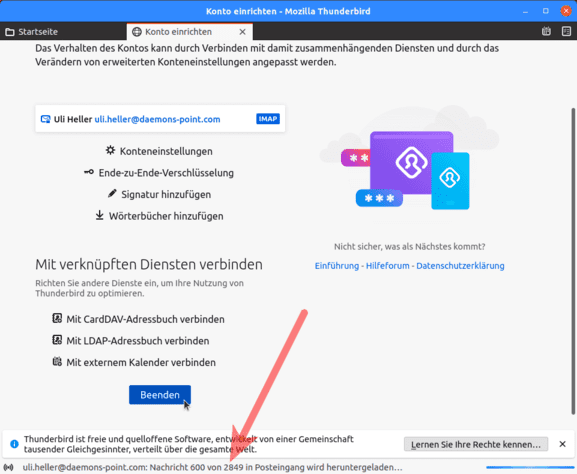
Task: Click the online status icon in status bar
Action: point(8,467)
